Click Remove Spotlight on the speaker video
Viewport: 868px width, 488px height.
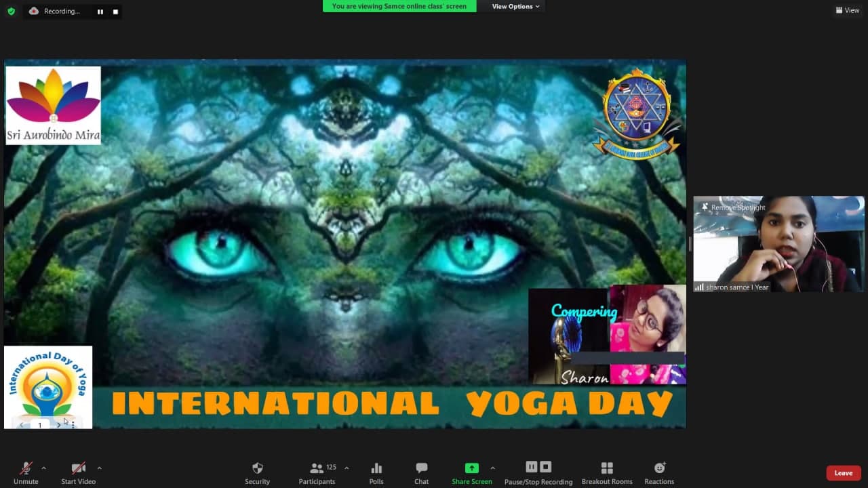pos(734,207)
